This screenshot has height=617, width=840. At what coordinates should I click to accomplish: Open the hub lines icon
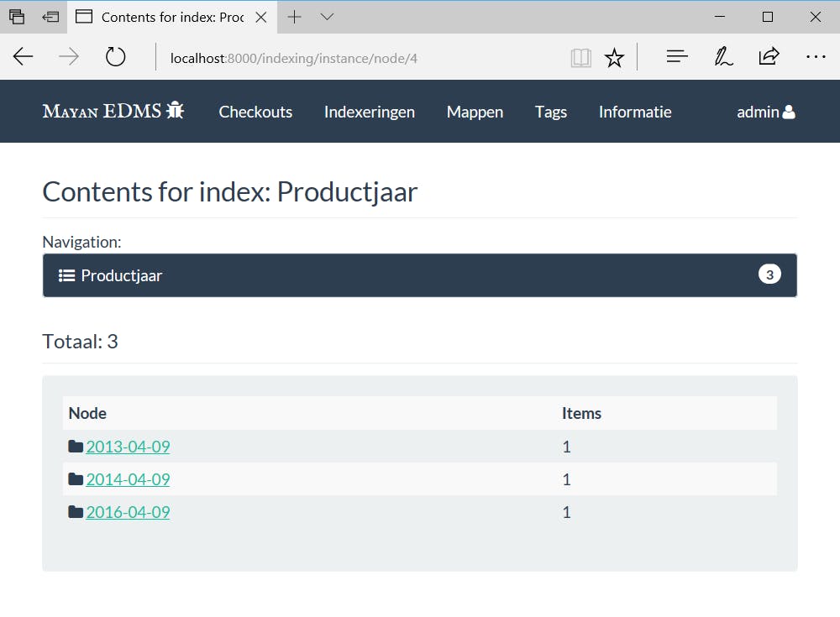pos(677,57)
